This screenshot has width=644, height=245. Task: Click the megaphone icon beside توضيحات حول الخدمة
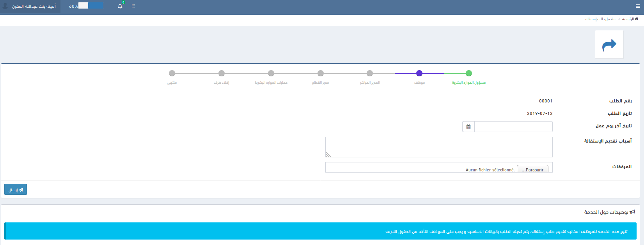(632, 212)
